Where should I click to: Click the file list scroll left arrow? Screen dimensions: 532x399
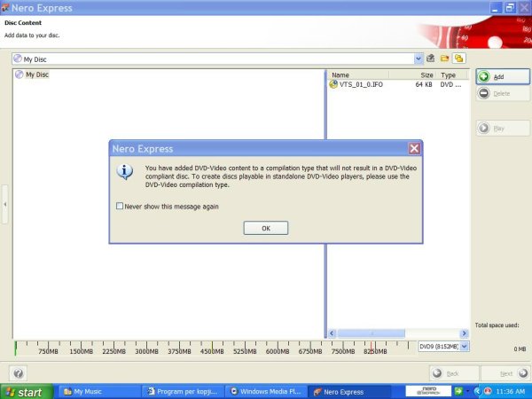pyautogui.click(x=332, y=333)
